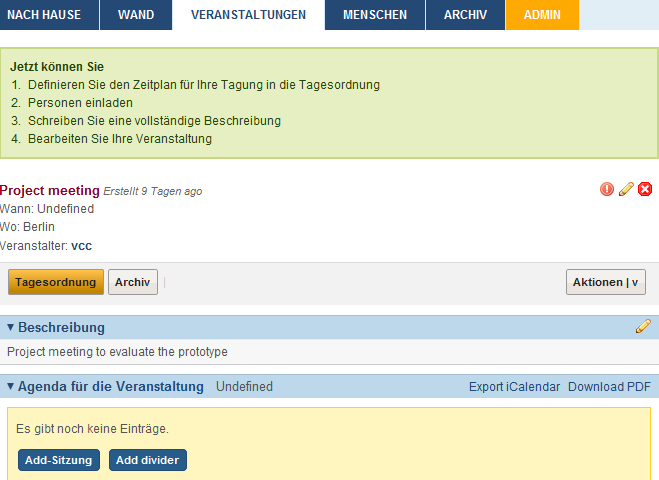Open the vcc organizer link
659x480 pixels.
click(x=82, y=245)
